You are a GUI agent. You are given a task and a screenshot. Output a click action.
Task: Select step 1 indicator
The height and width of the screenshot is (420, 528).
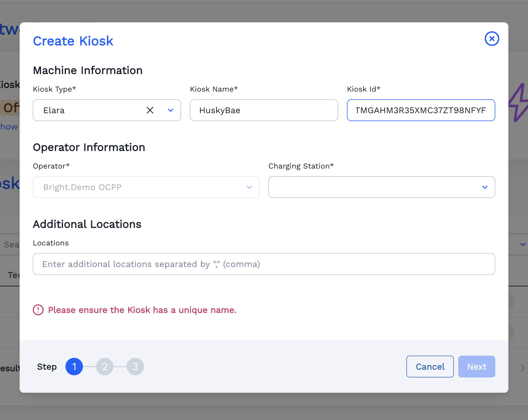[x=74, y=367]
